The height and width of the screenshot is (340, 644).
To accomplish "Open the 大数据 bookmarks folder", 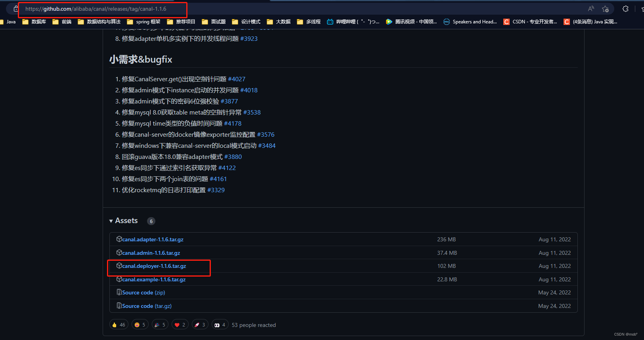I will (x=279, y=22).
